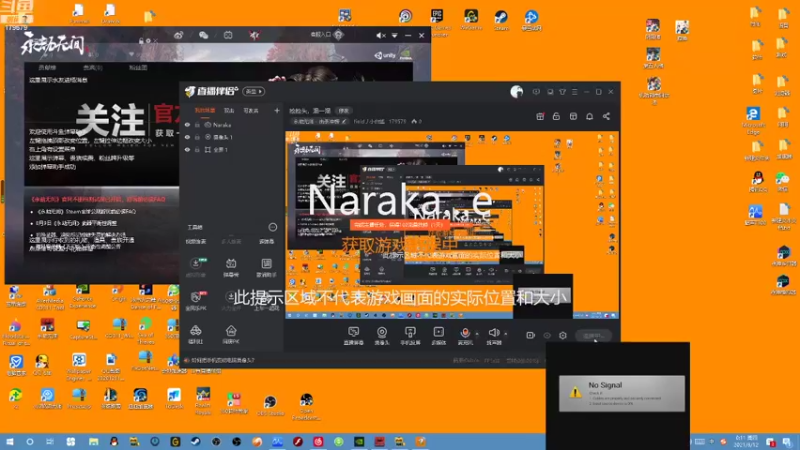Toggle visibility of the 摄像头 1 source
This screenshot has width=800, height=450.
point(187,137)
